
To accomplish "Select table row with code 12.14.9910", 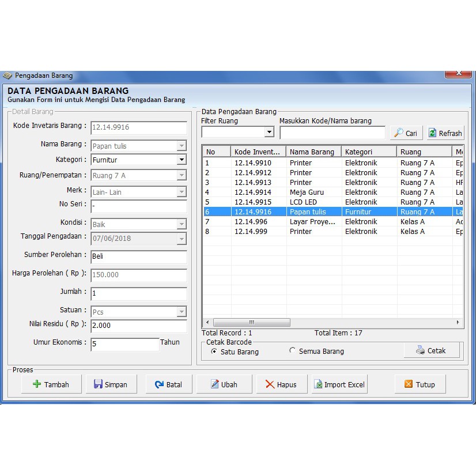I will pos(333,163).
